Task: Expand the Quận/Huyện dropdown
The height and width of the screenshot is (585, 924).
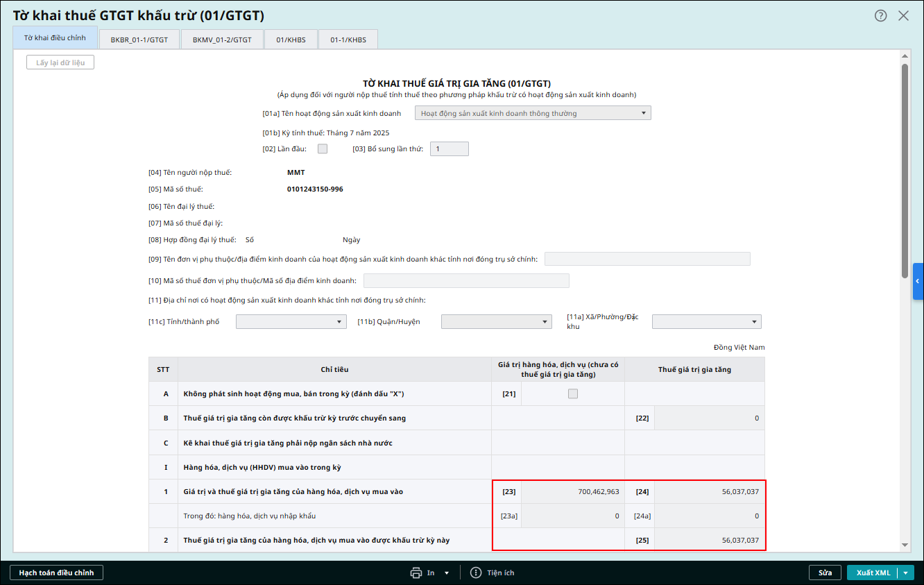Action: click(497, 321)
